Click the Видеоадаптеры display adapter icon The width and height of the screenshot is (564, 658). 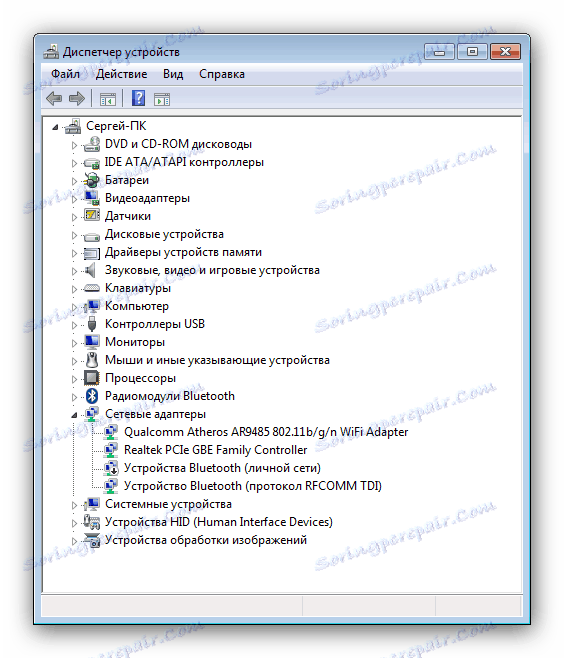[92, 198]
